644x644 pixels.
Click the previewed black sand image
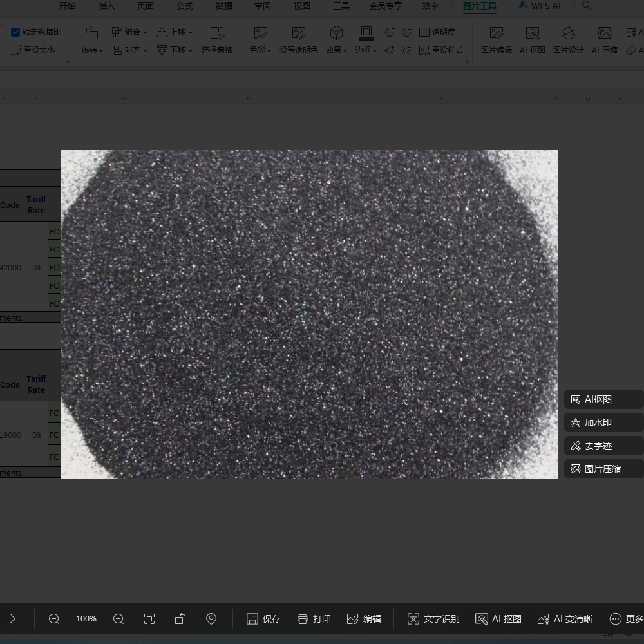click(x=309, y=314)
